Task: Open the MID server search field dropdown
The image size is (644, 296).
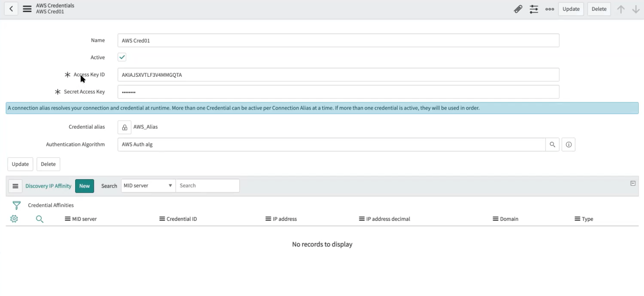Action: click(148, 186)
